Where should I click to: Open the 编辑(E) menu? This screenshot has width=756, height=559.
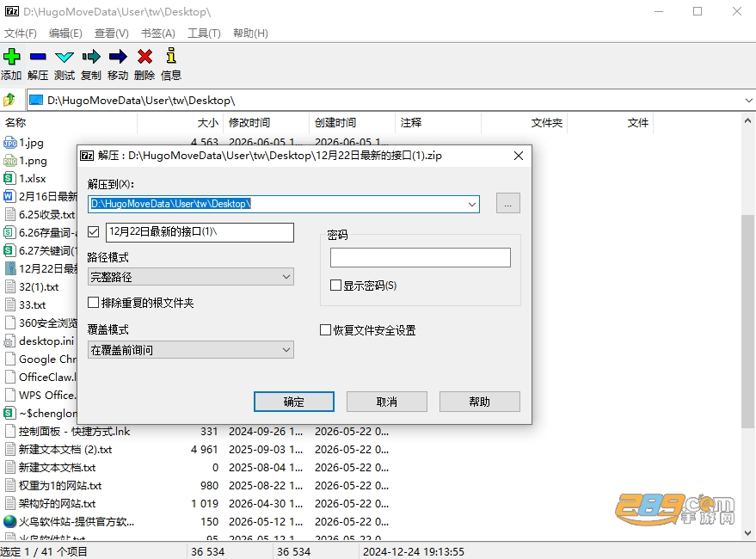click(x=65, y=34)
